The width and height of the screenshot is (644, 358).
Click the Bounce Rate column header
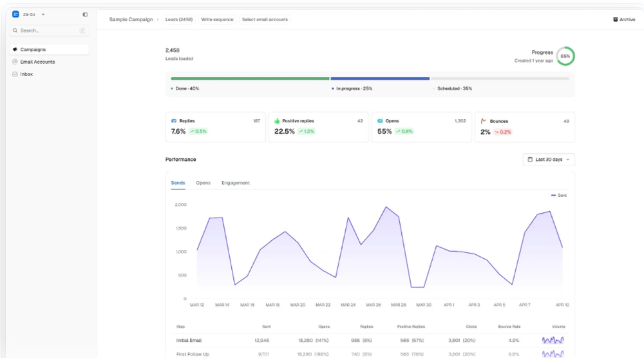(509, 326)
